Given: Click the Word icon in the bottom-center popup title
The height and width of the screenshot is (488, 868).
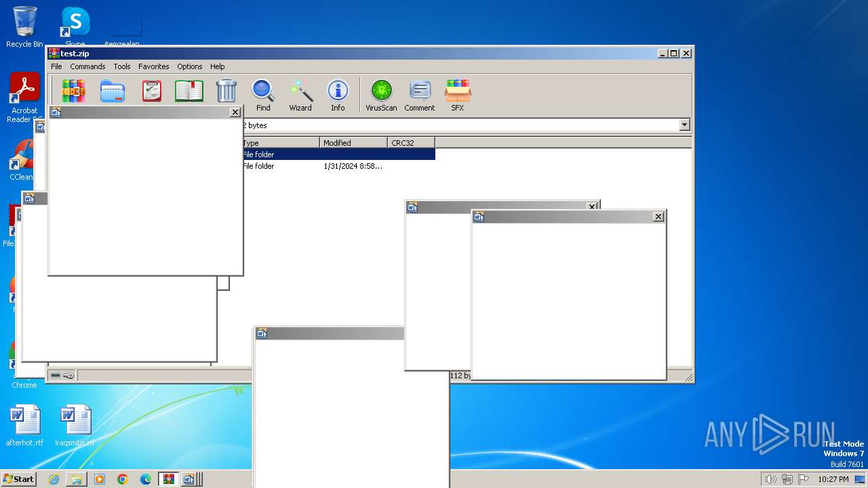Looking at the screenshot, I should [262, 333].
